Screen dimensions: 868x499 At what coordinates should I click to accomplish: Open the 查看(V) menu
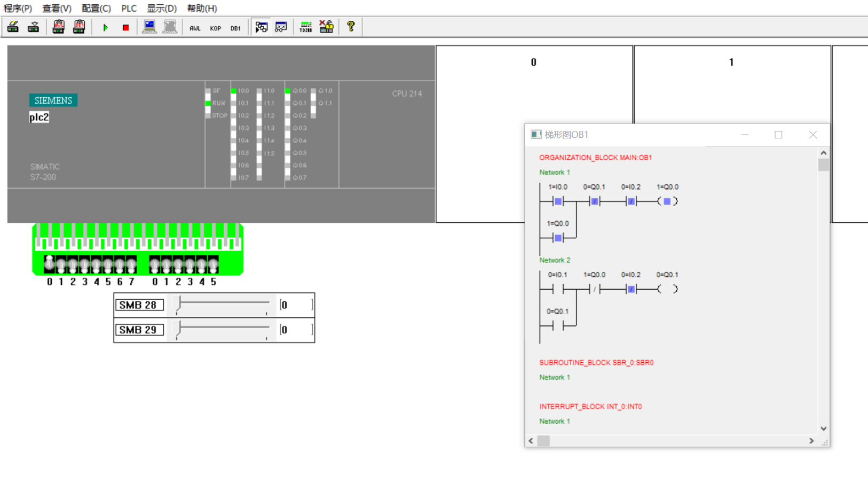[57, 8]
